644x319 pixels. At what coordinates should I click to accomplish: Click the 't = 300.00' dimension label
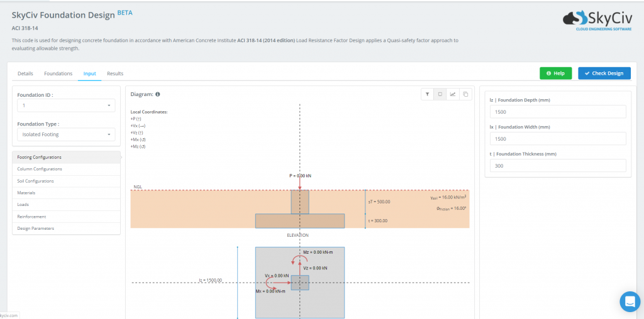pyautogui.click(x=378, y=220)
